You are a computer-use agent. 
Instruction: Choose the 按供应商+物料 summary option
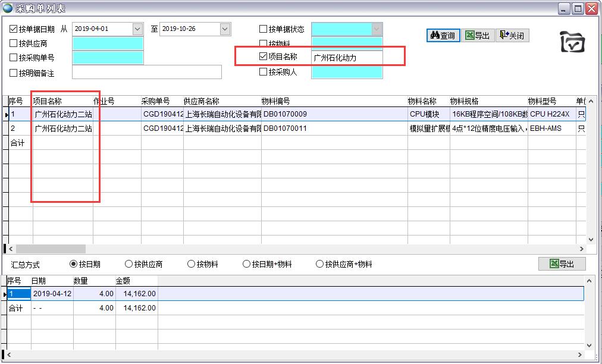coord(320,264)
